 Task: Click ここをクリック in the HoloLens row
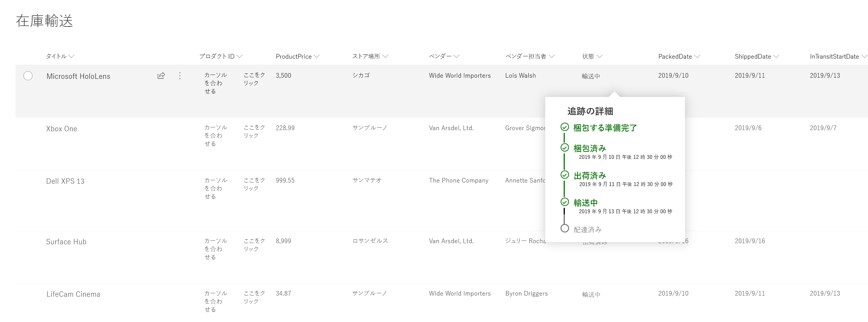tap(254, 79)
